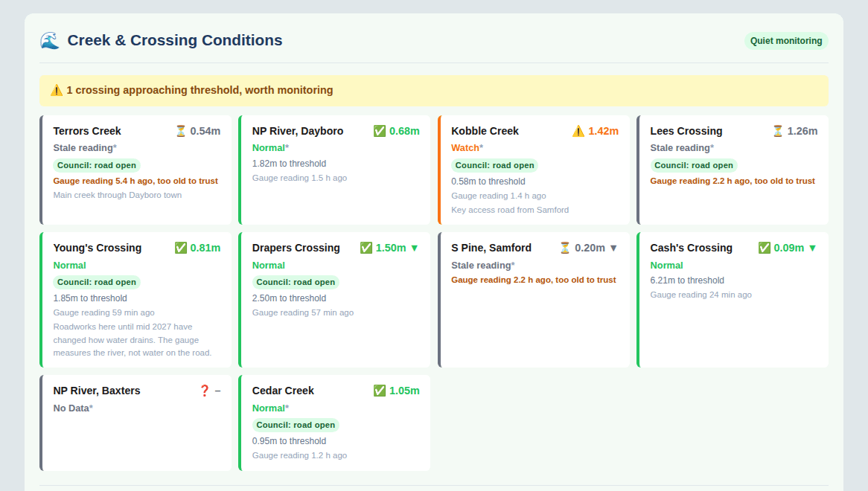Click 'Gauge reading 24 min ago' on Cash's Crossing
Image resolution: width=868 pixels, height=491 pixels.
[701, 295]
